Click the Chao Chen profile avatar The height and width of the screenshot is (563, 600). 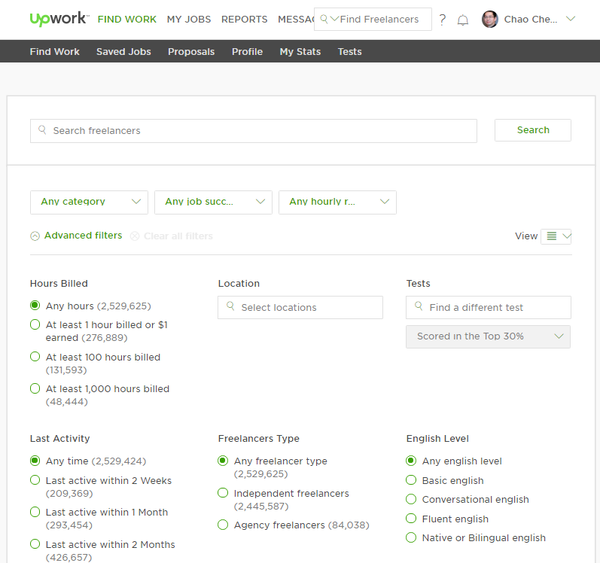pos(490,19)
